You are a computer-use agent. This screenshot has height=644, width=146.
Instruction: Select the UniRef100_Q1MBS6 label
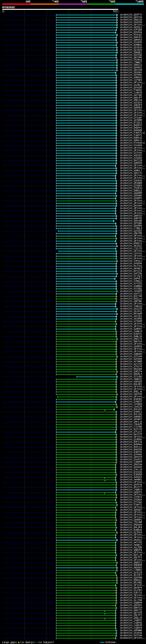131,346
